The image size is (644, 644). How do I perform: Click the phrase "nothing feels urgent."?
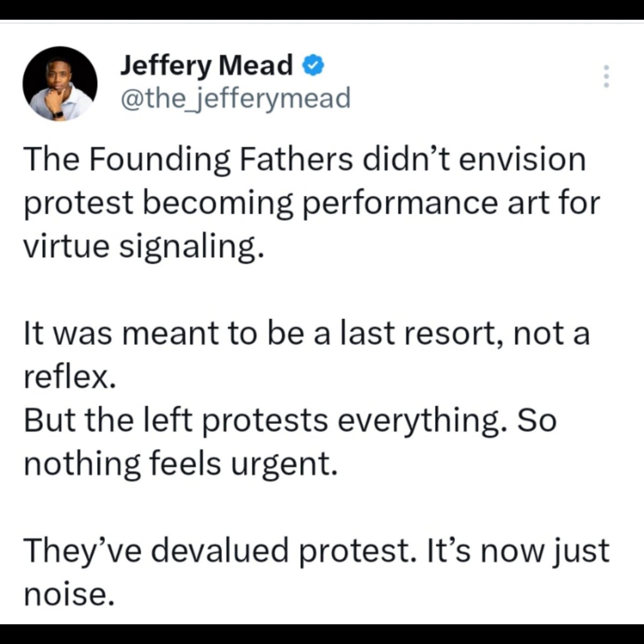click(x=181, y=464)
